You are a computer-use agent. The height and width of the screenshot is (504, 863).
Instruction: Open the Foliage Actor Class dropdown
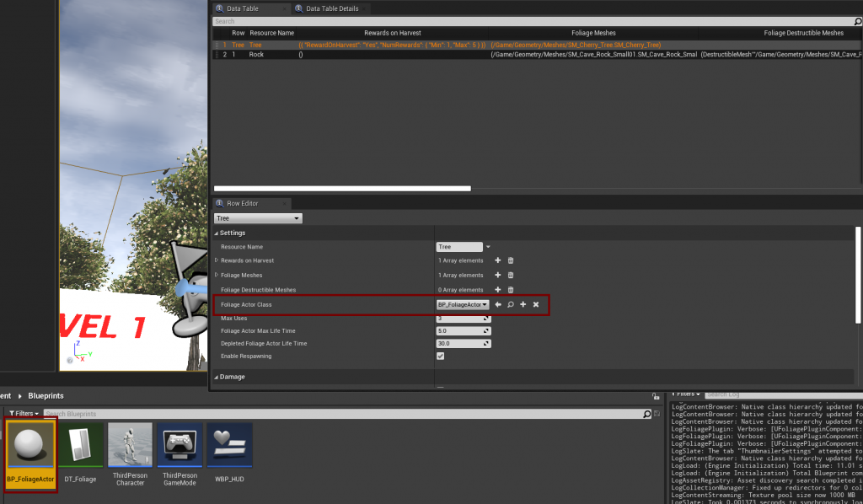point(463,304)
